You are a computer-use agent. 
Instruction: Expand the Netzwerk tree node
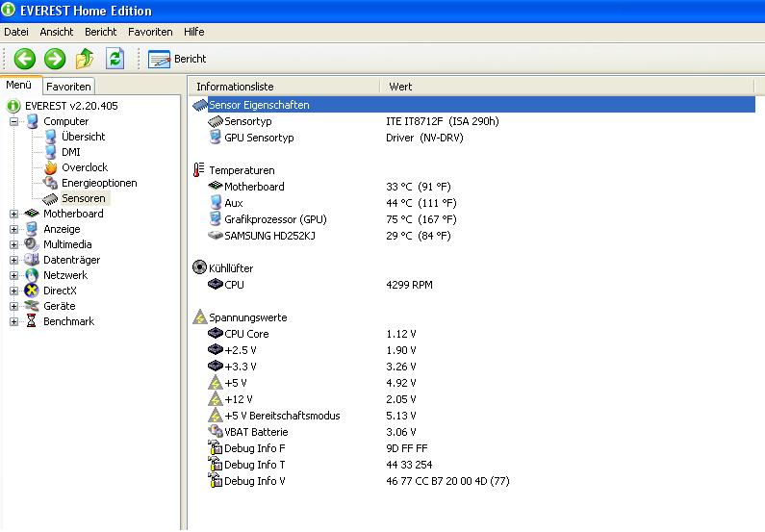(14, 275)
